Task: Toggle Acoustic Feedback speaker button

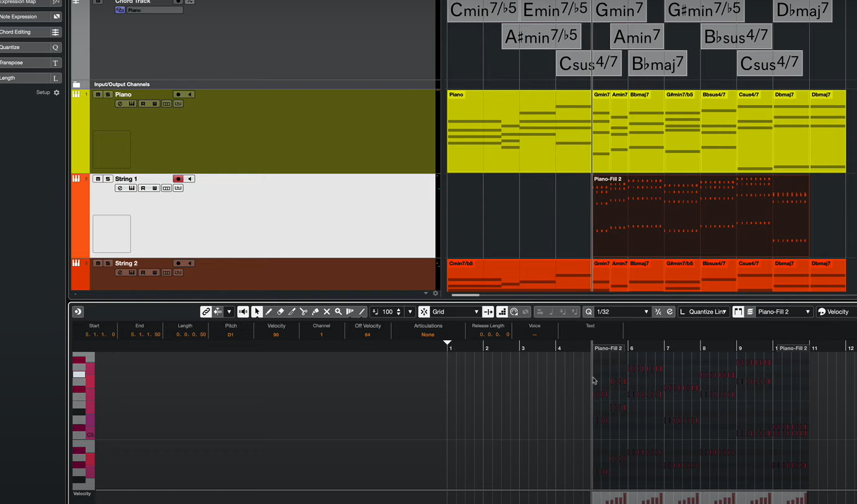Action: point(243,312)
